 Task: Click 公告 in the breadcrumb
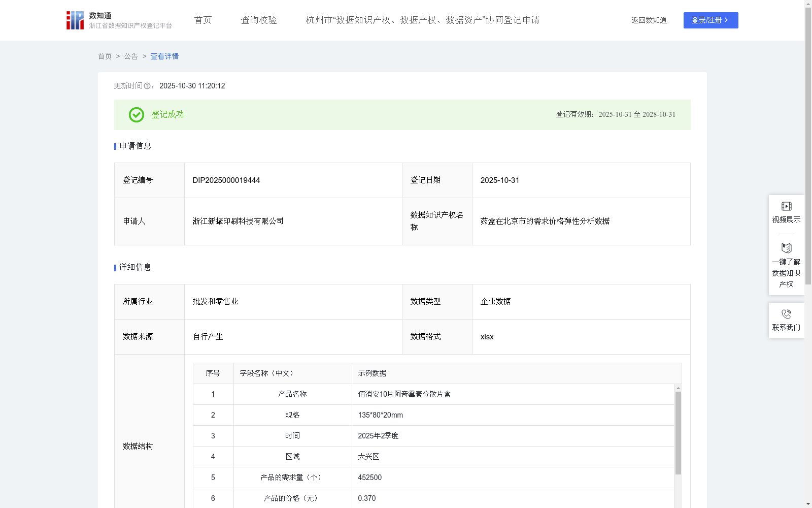coord(131,56)
